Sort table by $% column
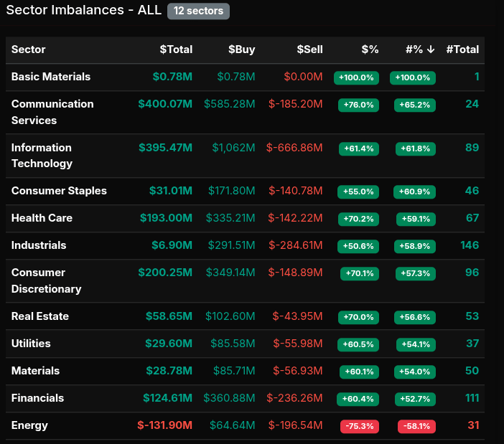The height and width of the screenshot is (444, 504). (370, 49)
